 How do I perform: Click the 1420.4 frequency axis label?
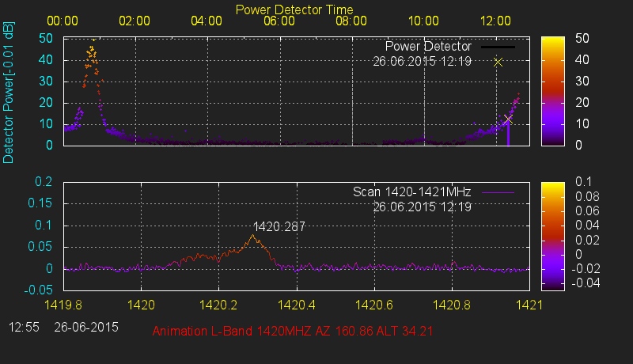tap(297, 305)
